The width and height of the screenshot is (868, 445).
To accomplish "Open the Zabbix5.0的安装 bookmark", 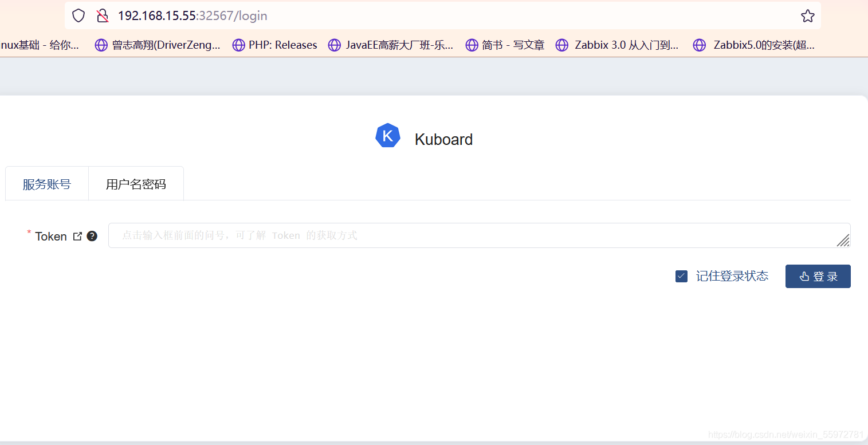I will (754, 45).
